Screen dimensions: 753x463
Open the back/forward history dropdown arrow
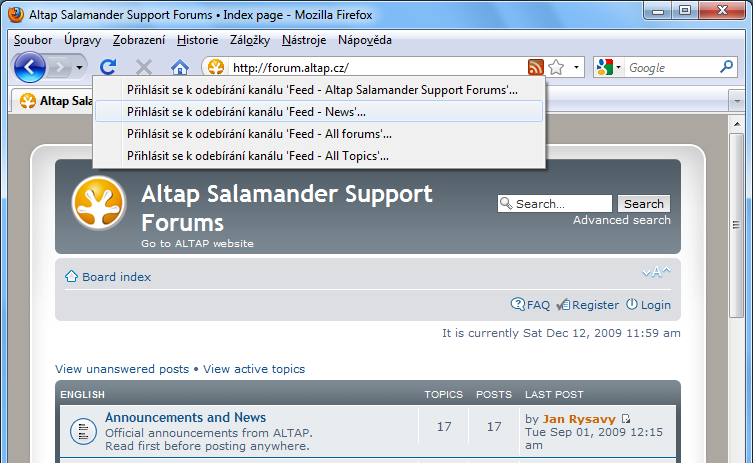80,68
